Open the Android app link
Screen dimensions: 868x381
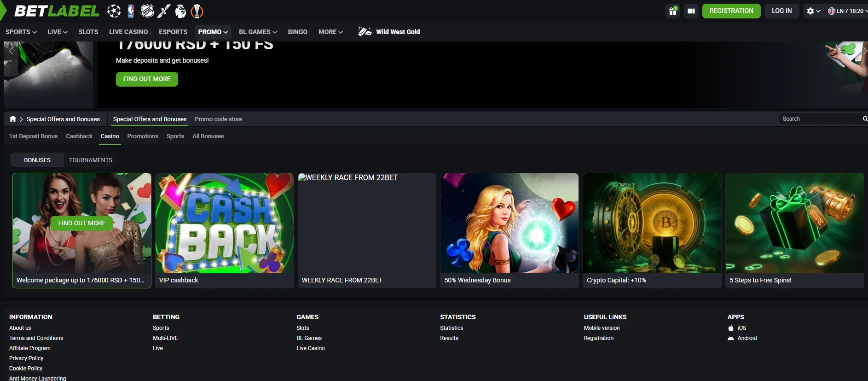click(742, 338)
